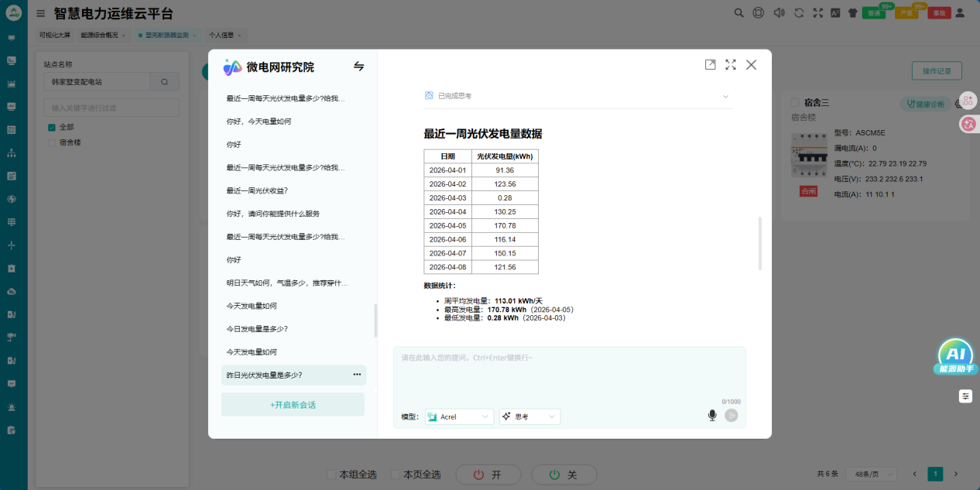
Task: Switch to the 个人信息 tab
Action: click(221, 36)
